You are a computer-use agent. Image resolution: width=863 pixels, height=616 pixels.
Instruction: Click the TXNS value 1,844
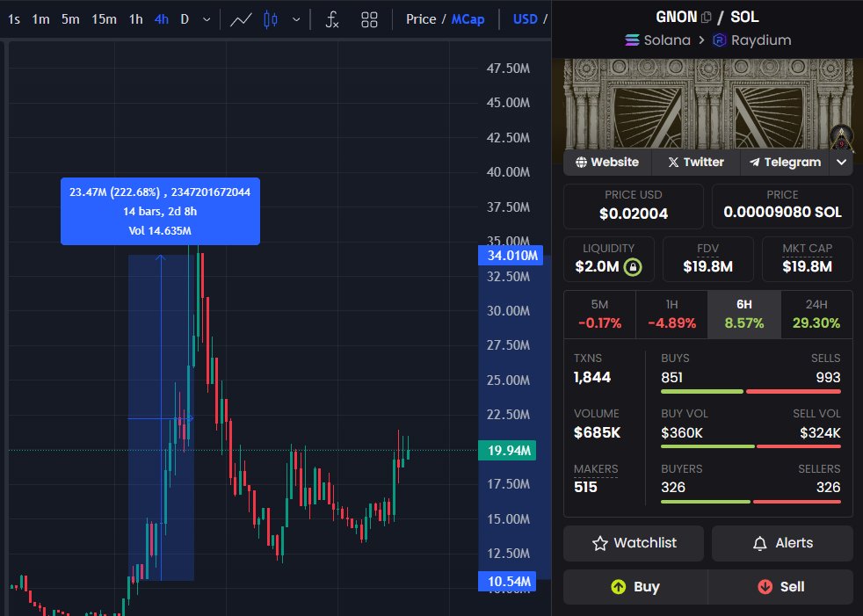(x=592, y=378)
